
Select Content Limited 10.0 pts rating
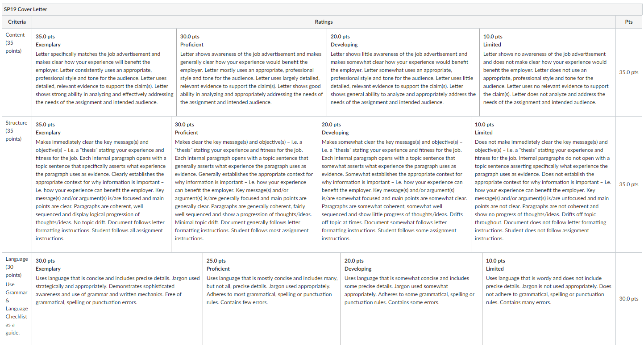547,72
